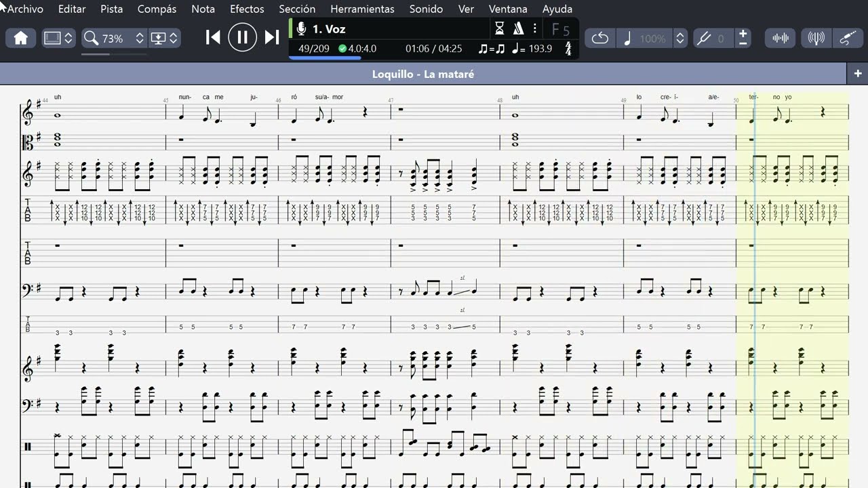Image resolution: width=868 pixels, height=488 pixels.
Task: Toggle the tuning fork transpose
Action: pyautogui.click(x=704, y=39)
